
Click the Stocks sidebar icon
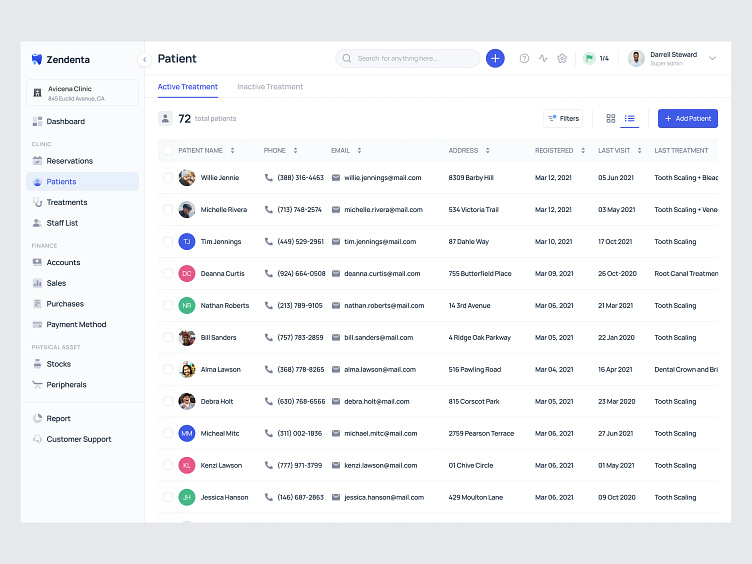click(x=37, y=364)
